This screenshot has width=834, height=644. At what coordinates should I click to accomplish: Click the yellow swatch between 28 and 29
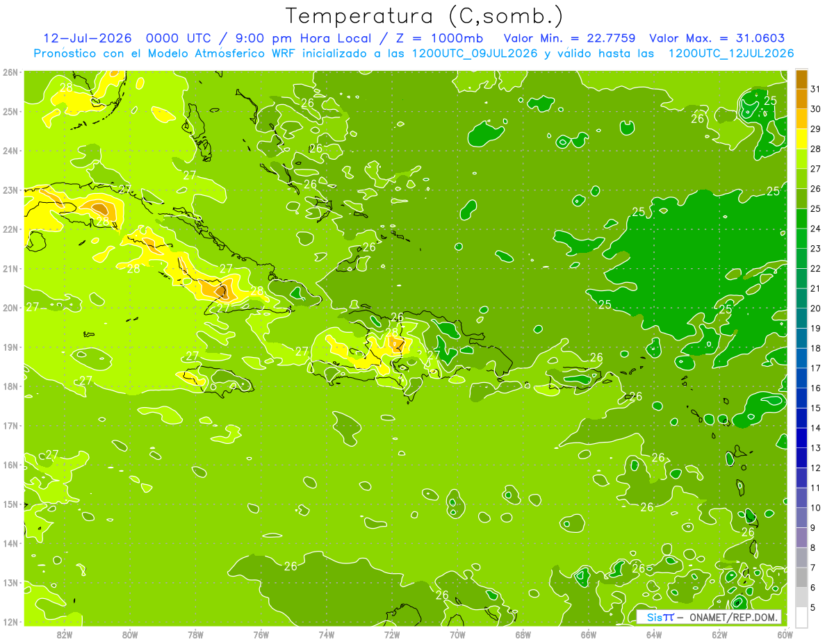(x=802, y=139)
